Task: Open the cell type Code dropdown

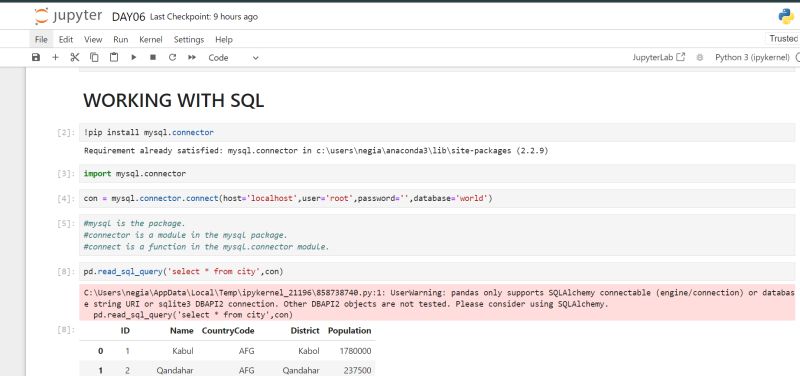Action: (234, 58)
